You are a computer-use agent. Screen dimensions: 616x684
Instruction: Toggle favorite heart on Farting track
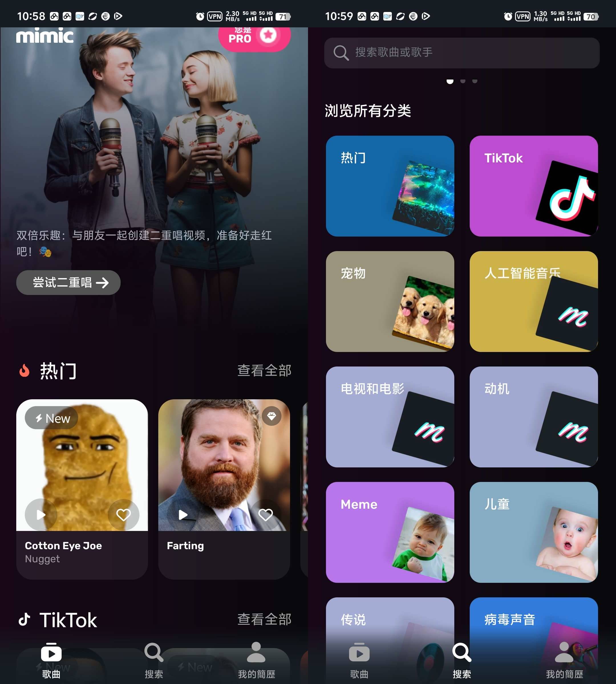266,515
